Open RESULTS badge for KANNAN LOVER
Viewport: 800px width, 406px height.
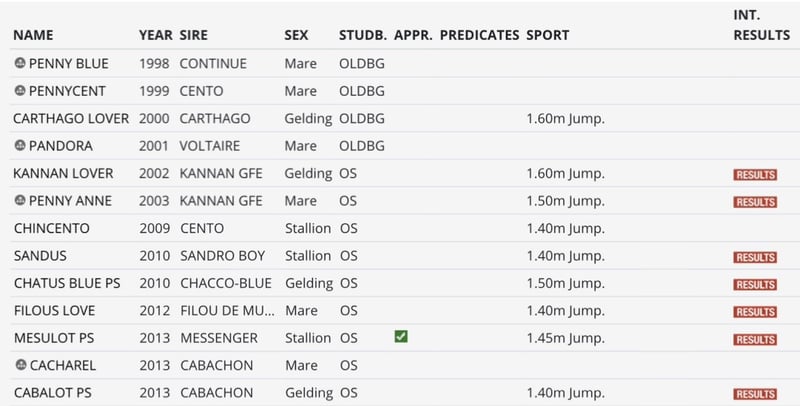coord(755,174)
